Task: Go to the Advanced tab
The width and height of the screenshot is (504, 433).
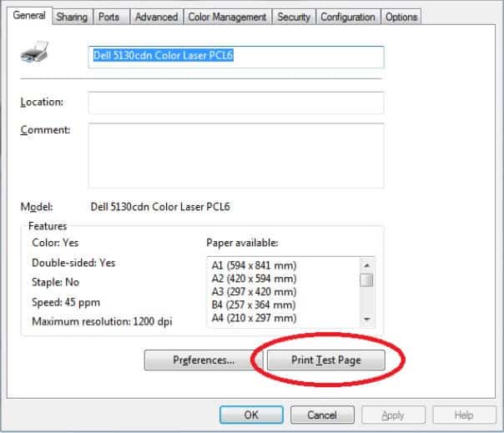Action: (156, 17)
